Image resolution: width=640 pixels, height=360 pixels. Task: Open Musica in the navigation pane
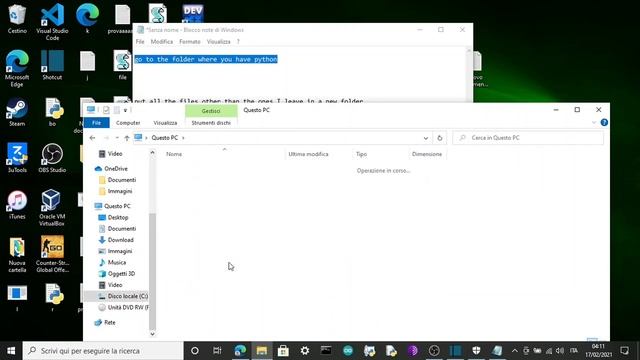(117, 262)
